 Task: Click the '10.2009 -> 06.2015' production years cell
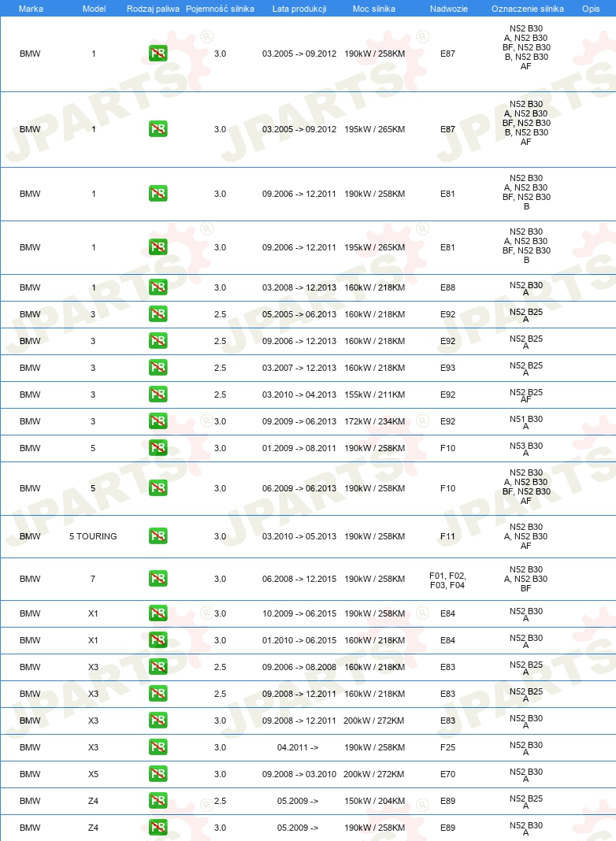coord(299,613)
